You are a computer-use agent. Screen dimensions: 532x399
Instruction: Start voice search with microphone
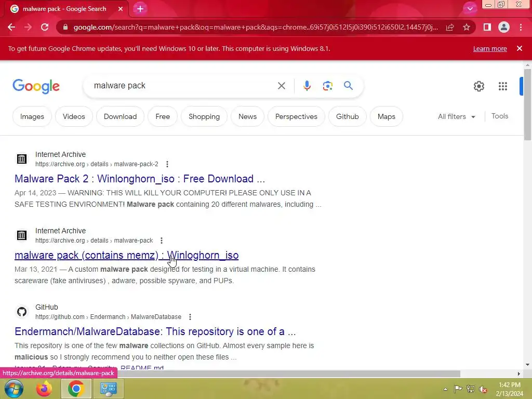point(307,86)
